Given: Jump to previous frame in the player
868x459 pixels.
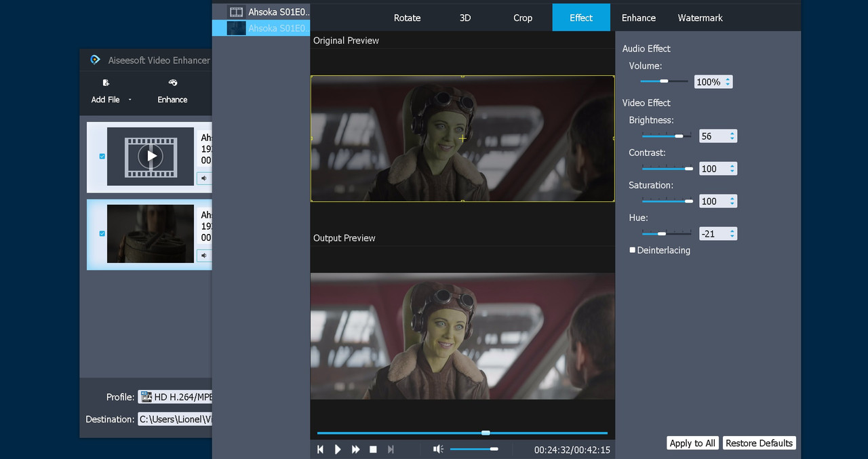Looking at the screenshot, I should 320,450.
